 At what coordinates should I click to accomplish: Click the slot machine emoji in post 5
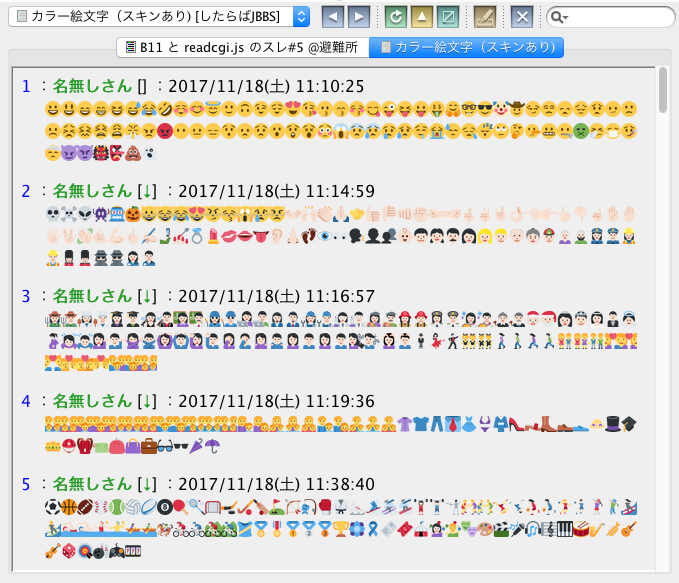click(x=133, y=551)
